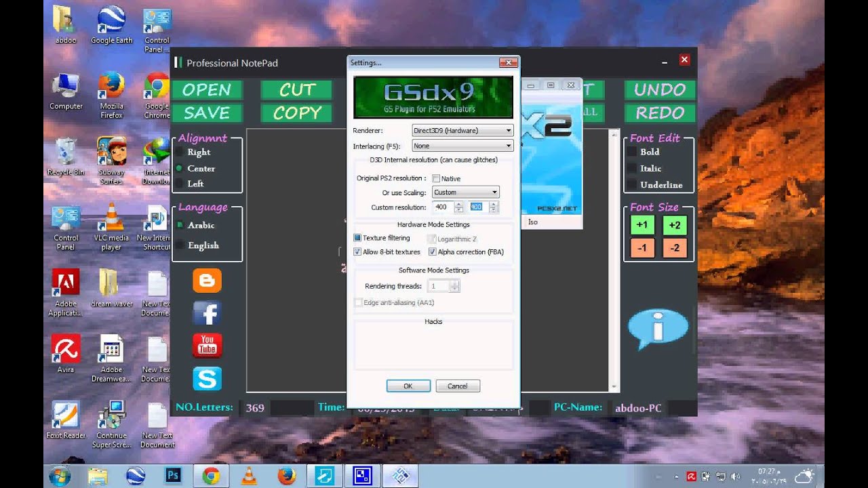The width and height of the screenshot is (868, 488).
Task: Open the Skype icon in Professional NotePad
Action: [x=207, y=378]
